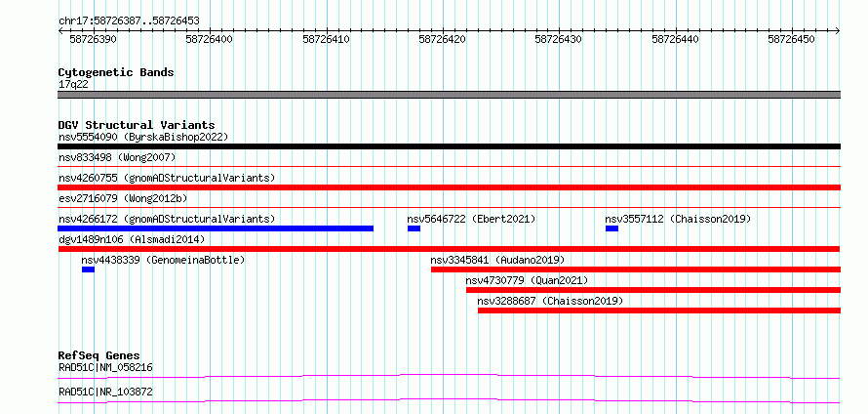Screen dimensions: 868x414
Task: Click the nsv3288687 red variant bar
Action: [x=659, y=310]
